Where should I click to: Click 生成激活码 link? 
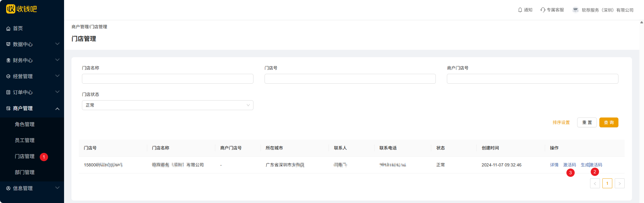pyautogui.click(x=591, y=165)
